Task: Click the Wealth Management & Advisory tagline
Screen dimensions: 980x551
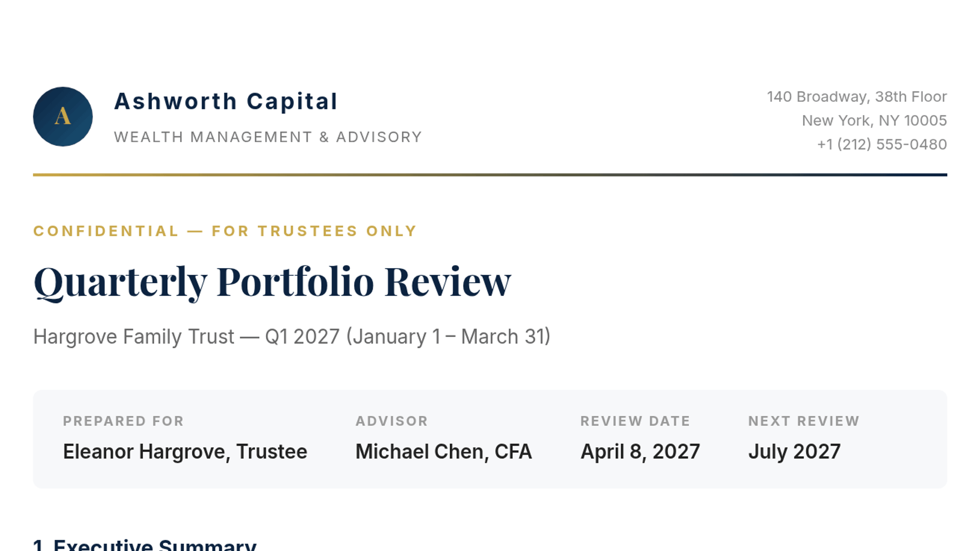Action: coord(268,137)
